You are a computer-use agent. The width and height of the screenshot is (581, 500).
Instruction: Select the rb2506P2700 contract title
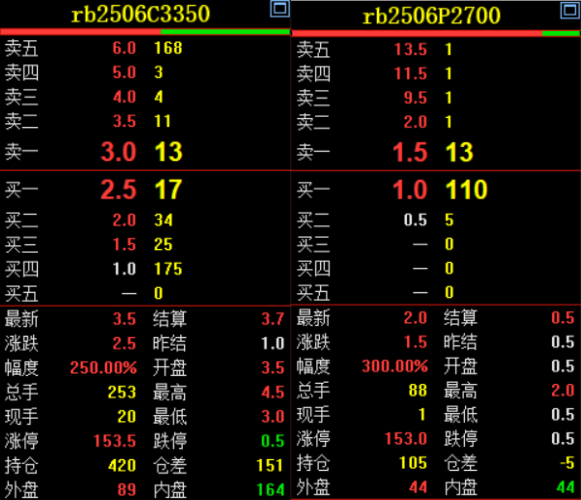click(x=431, y=16)
